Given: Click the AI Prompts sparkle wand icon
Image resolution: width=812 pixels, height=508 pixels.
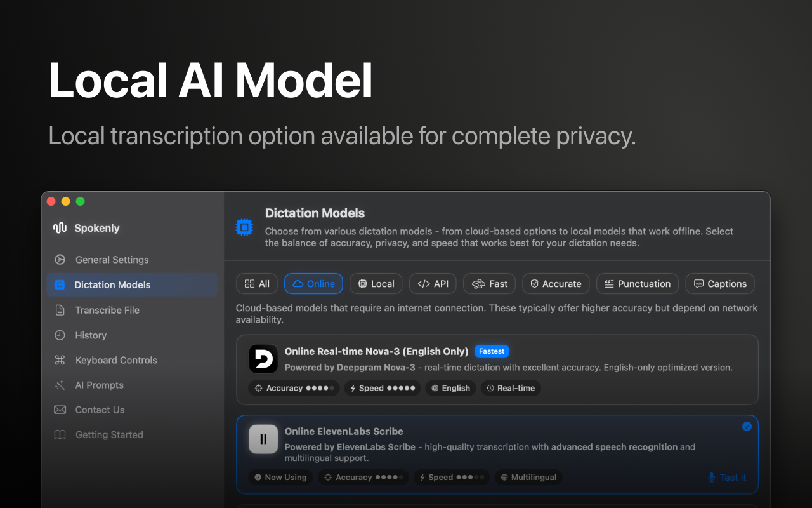Looking at the screenshot, I should 60,385.
